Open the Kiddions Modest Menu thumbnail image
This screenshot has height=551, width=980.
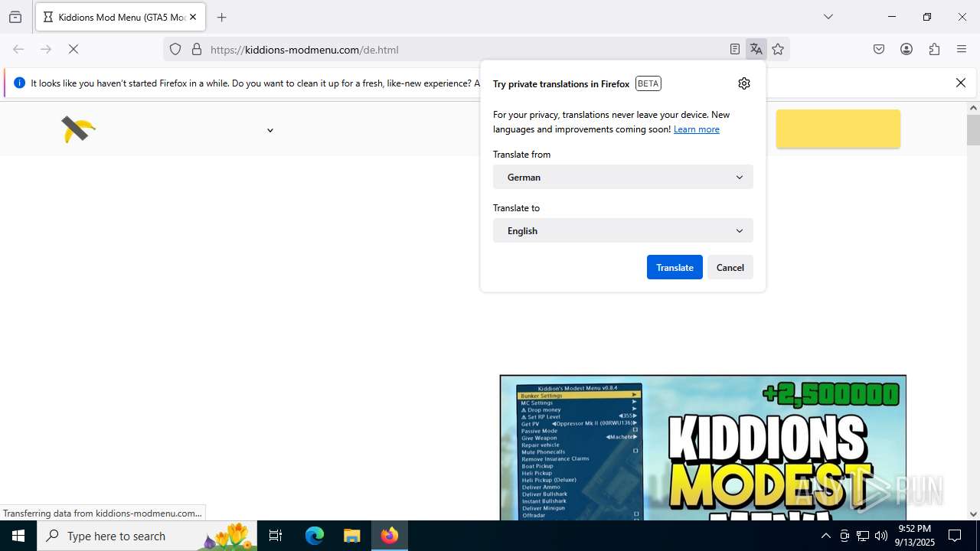point(703,448)
